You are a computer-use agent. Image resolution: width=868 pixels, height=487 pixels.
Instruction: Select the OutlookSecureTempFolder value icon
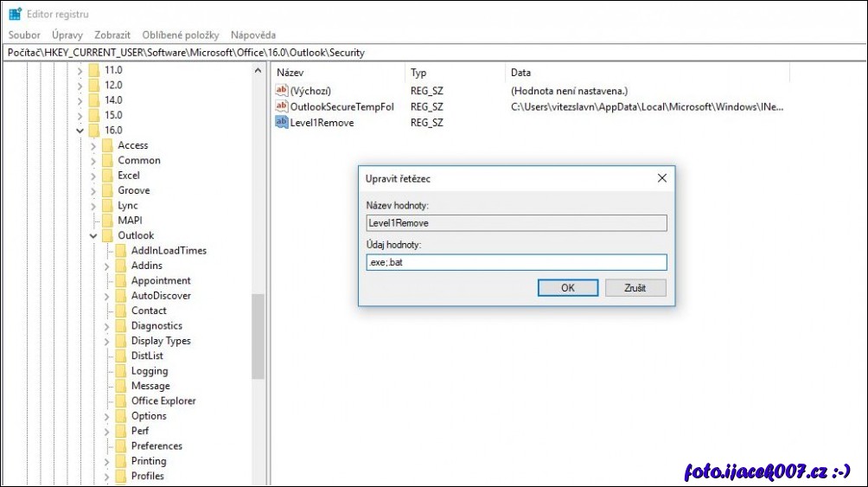coord(281,106)
